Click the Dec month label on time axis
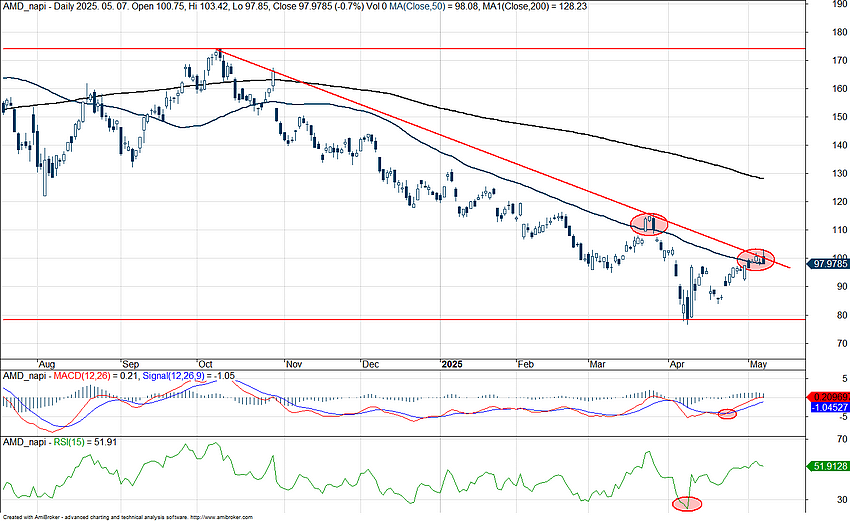This screenshot has height=521, width=850. [370, 364]
